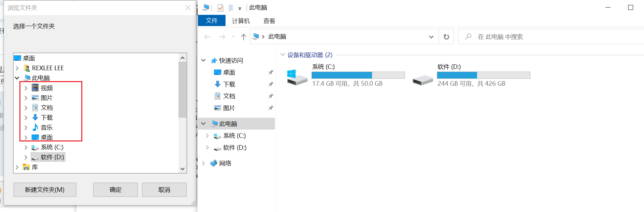Screen dimensions: 644x212
Task: Expand the REXLEE LEE tree node
Action: [x=17, y=68]
